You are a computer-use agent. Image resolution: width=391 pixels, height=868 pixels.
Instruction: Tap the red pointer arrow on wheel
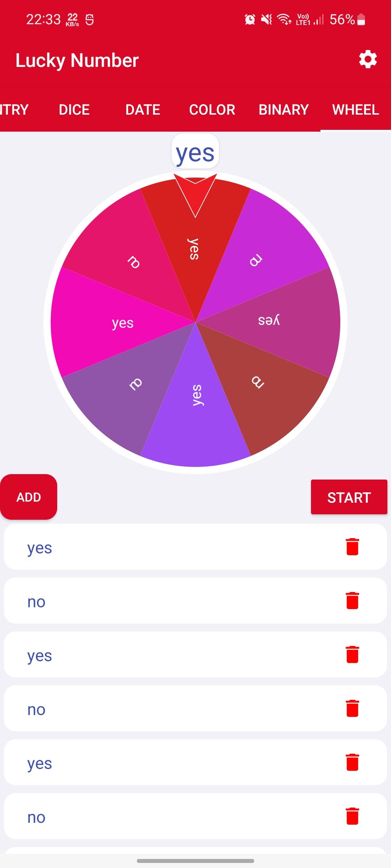pyautogui.click(x=195, y=193)
